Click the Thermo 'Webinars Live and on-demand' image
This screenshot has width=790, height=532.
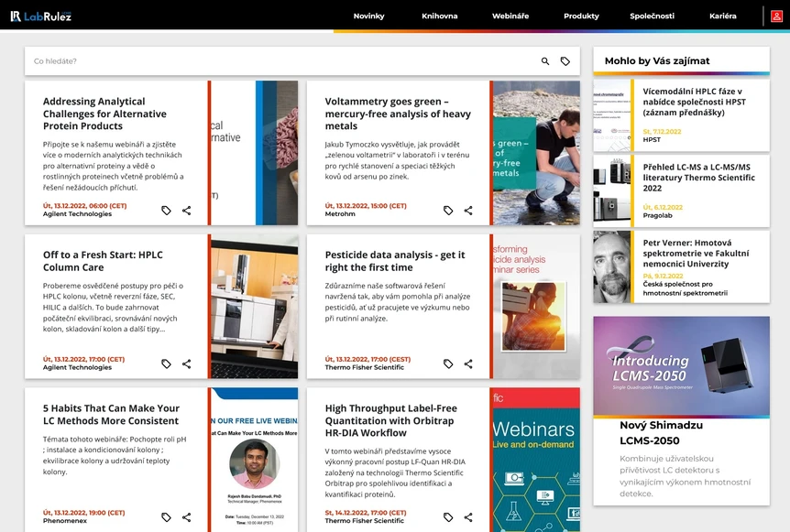pyautogui.click(x=536, y=460)
